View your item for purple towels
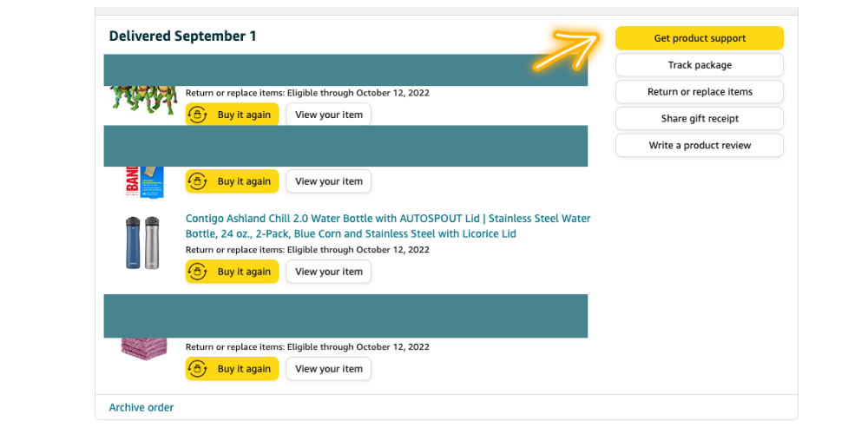 (329, 369)
